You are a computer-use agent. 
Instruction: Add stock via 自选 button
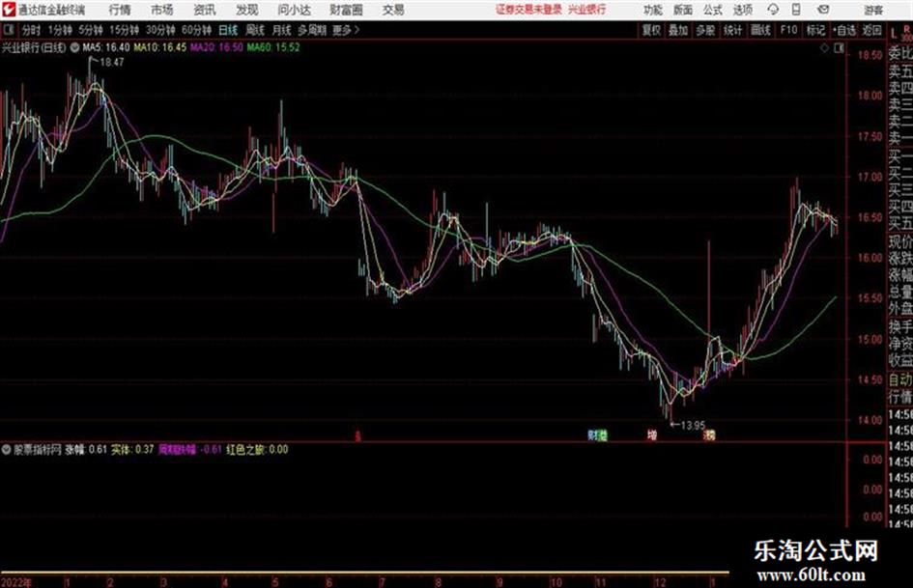point(844,30)
